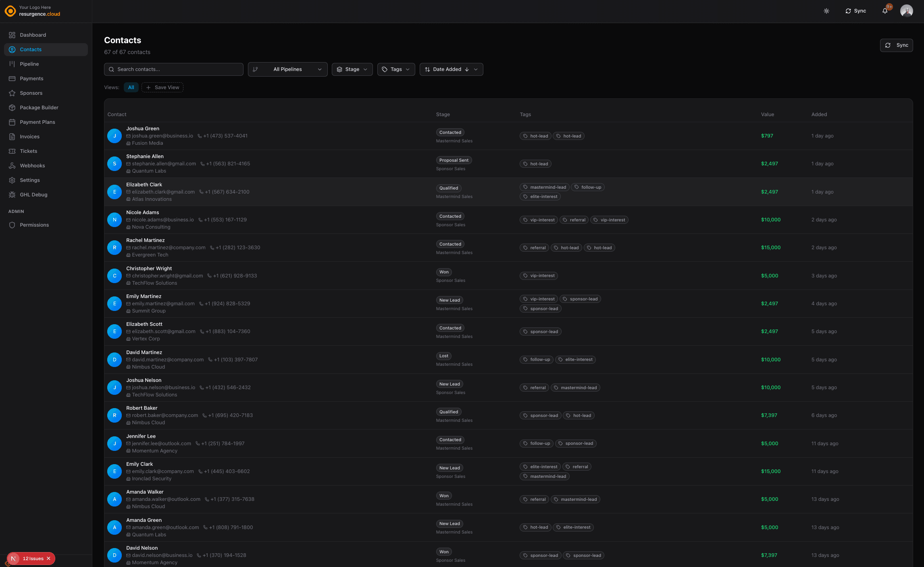Select the Contacts icon in the sidebar

12,49
